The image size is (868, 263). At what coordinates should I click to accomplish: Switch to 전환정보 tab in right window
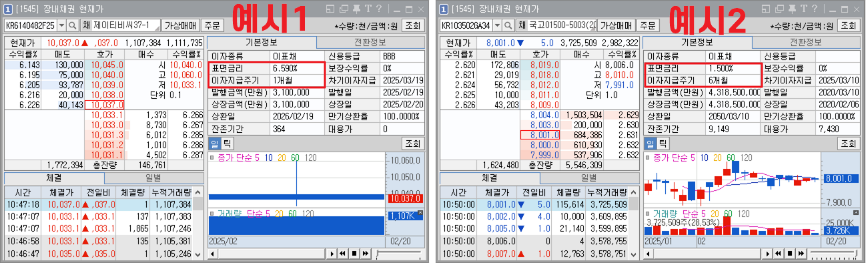806,42
